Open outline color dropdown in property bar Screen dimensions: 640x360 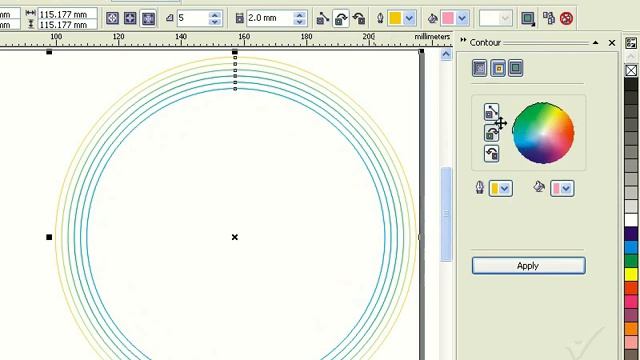click(410, 18)
